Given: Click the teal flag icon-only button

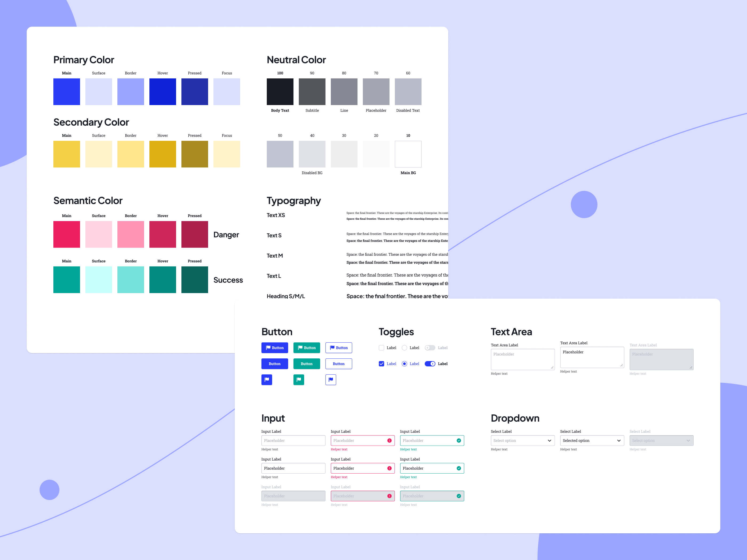Looking at the screenshot, I should (299, 379).
